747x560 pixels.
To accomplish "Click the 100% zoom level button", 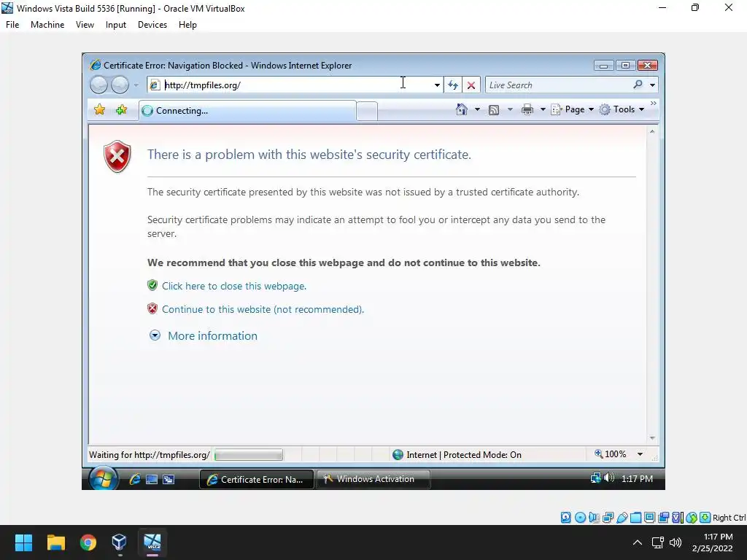I will click(611, 454).
